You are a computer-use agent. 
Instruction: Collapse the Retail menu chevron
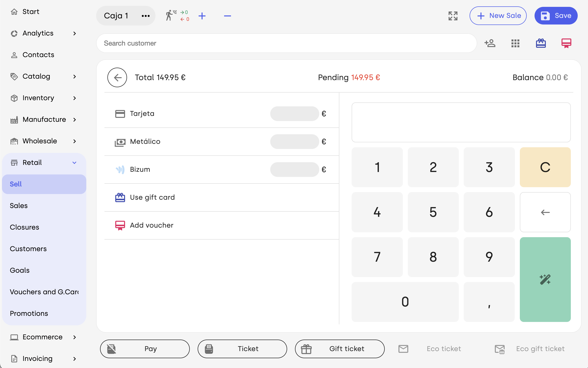[75, 163]
